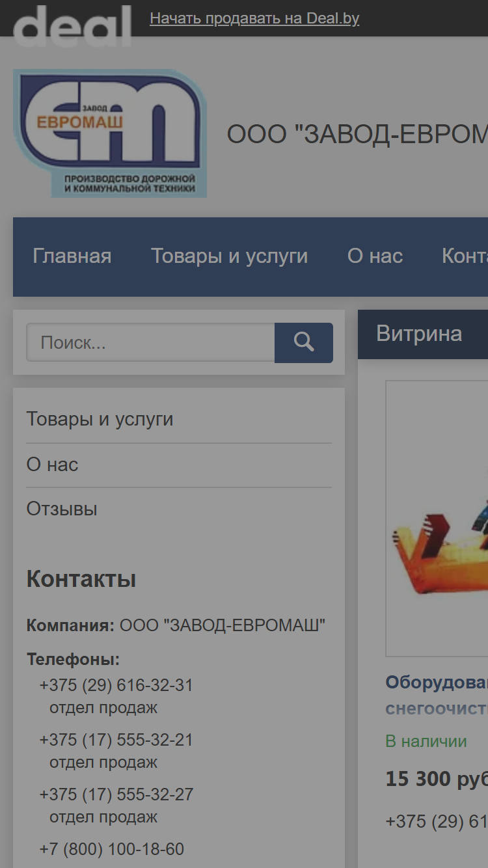
Task: Click product phone number below the price
Action: click(x=437, y=822)
